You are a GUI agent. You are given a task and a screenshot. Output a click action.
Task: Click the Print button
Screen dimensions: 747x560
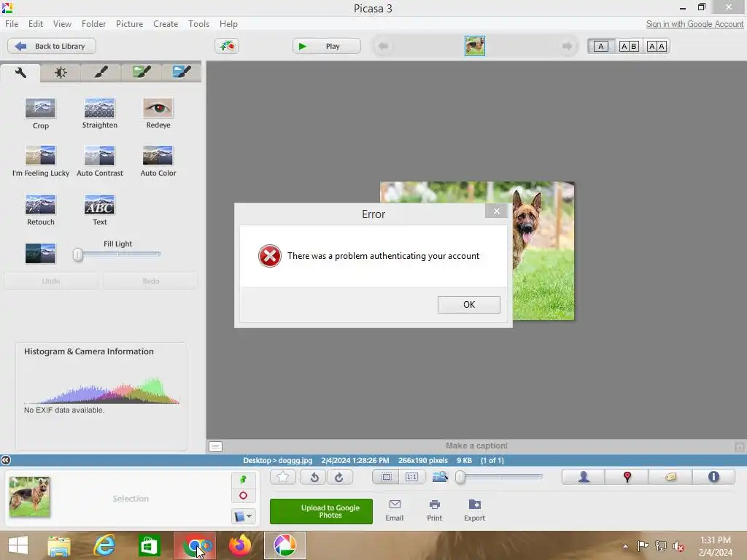[434, 510]
